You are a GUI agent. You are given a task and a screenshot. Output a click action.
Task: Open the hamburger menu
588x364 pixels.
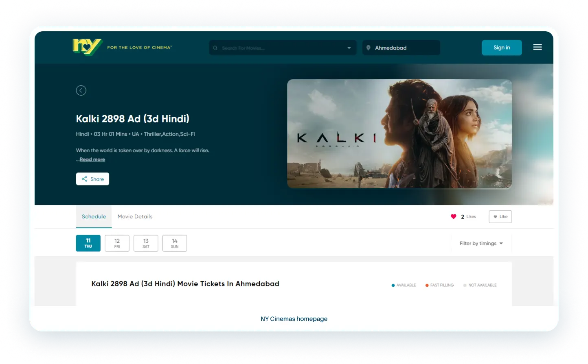point(537,47)
